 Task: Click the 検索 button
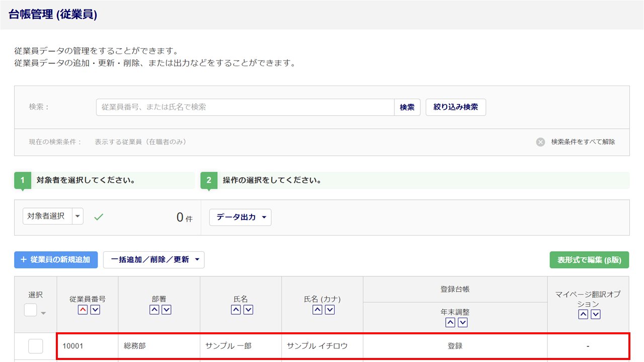407,107
